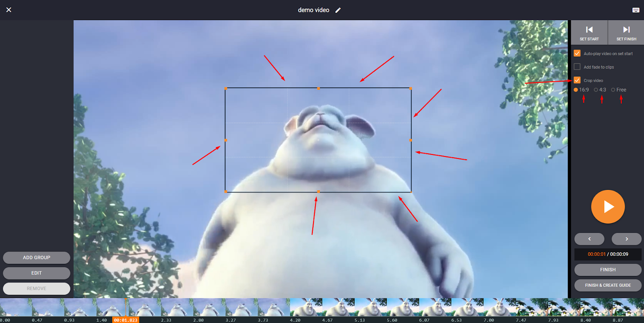Viewport: 644px width, 323px height.
Task: Click the top-center crop edge handle
Action: [318, 88]
